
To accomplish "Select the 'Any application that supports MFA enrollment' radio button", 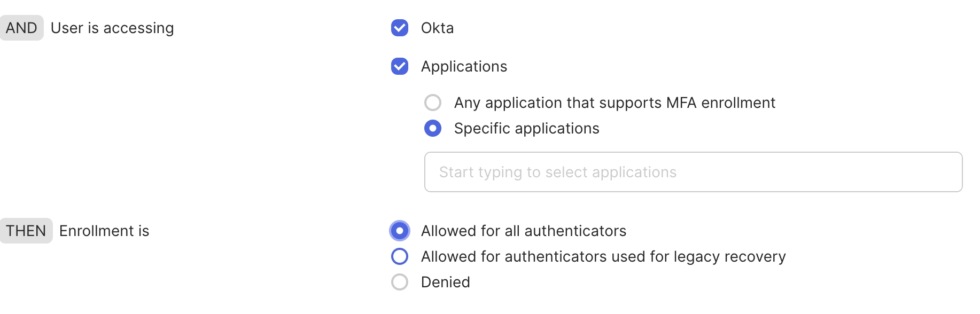I will (x=433, y=103).
